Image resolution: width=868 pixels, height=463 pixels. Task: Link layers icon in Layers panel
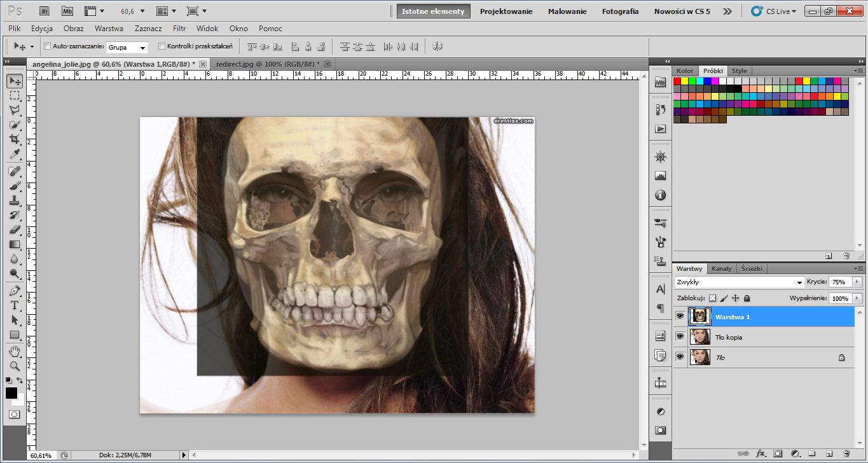tap(743, 454)
